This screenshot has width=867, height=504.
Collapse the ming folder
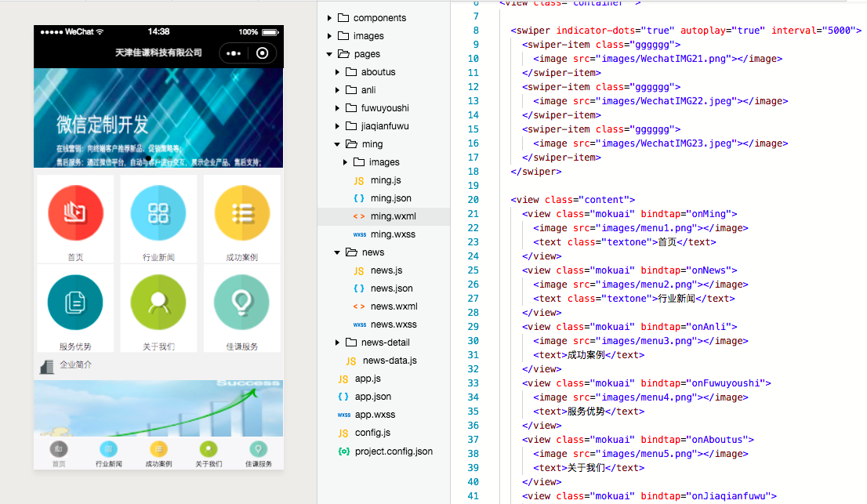point(337,144)
